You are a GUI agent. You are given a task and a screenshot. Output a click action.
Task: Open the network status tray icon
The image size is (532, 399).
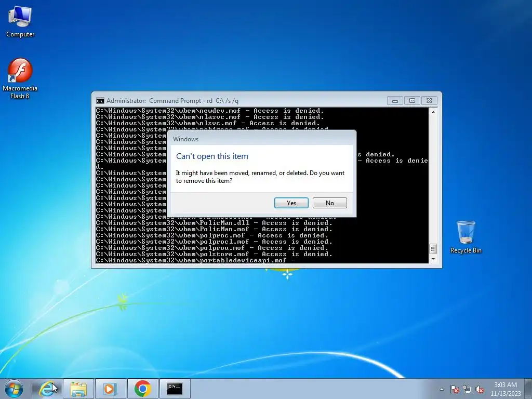467,389
